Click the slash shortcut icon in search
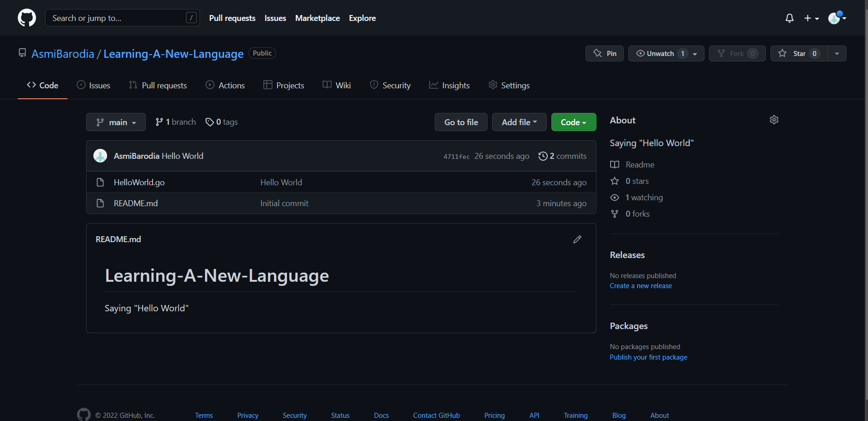This screenshot has width=868, height=421. coord(191,18)
